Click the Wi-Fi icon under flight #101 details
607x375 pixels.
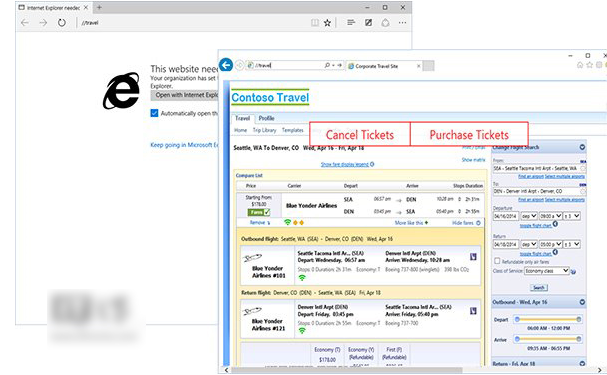302,277
